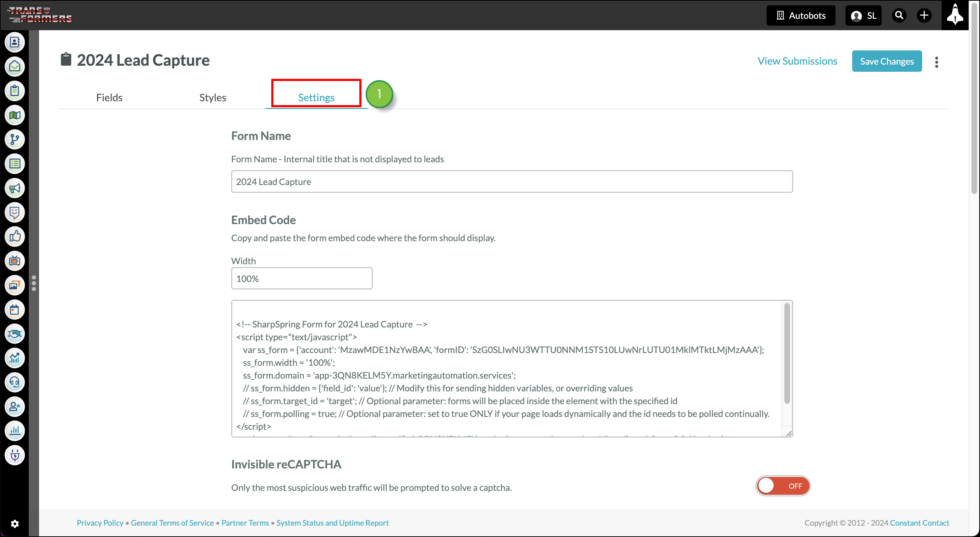This screenshot has height=537, width=980.
Task: Switch to the Styles tab
Action: click(x=213, y=97)
